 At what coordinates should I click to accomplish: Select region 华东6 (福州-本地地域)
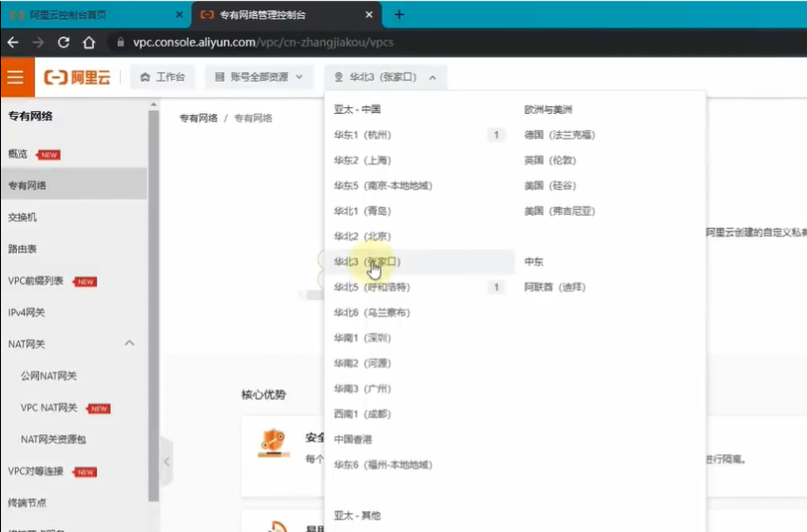pyautogui.click(x=419, y=465)
